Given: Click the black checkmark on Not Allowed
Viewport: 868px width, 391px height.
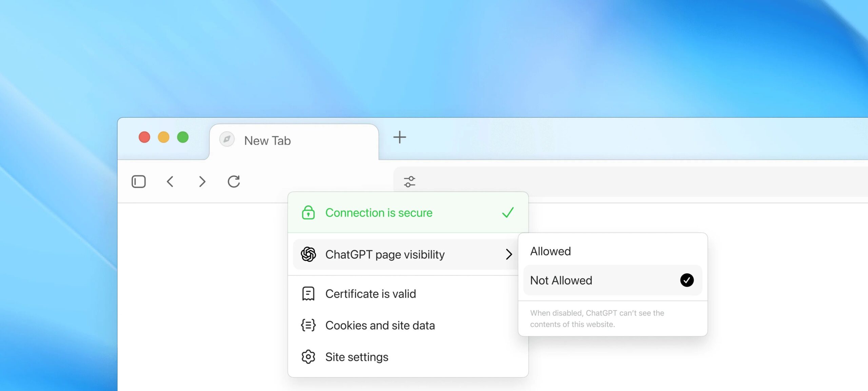Looking at the screenshot, I should [x=687, y=280].
